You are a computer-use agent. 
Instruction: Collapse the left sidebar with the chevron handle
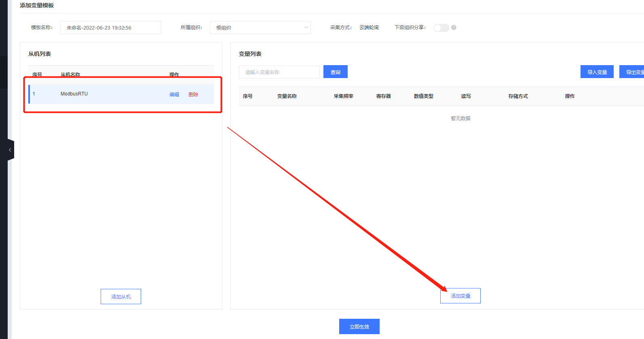coord(10,150)
